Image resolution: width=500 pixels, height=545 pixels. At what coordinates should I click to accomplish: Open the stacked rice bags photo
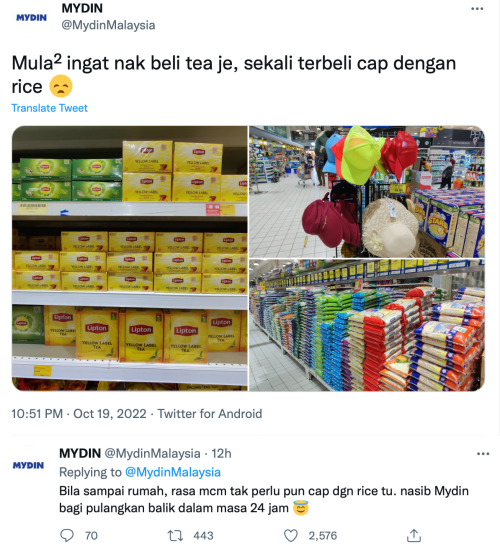pos(367,325)
